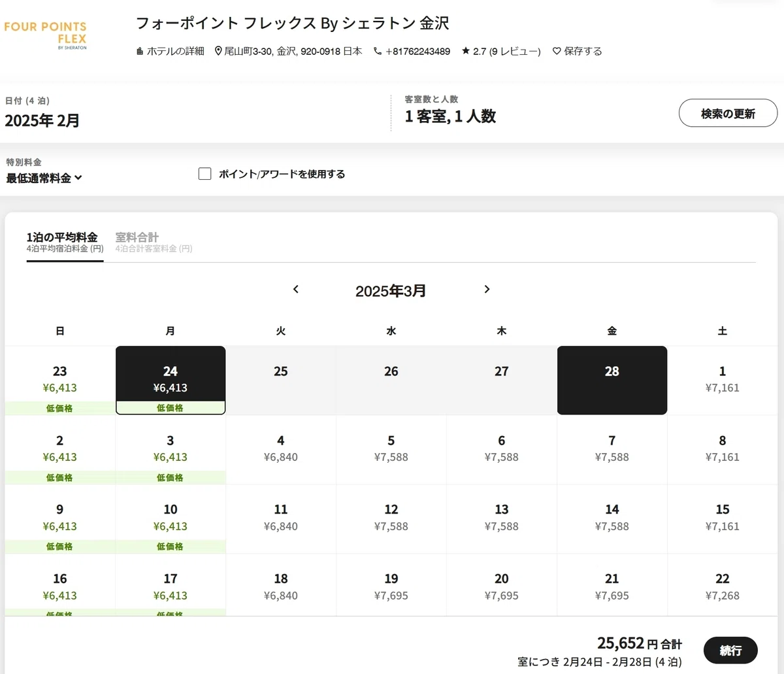This screenshot has height=674, width=784.
Task: Select calendar date 25
Action: 281,380
